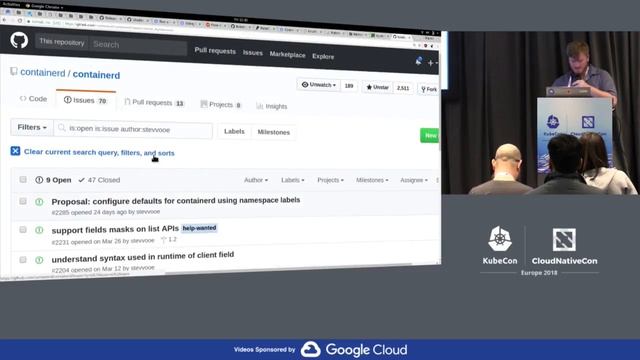
Task: Expand the Labels filter dropdown in list header
Action: [292, 180]
